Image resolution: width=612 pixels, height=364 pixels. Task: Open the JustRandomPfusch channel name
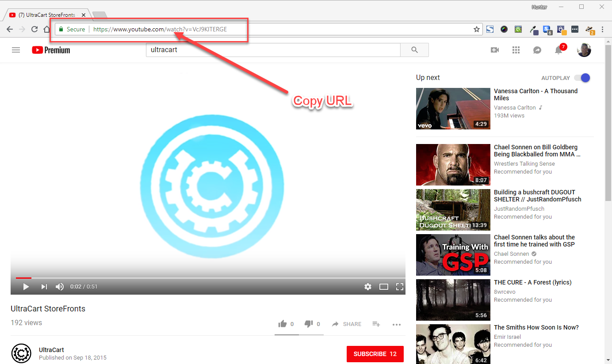(x=519, y=209)
